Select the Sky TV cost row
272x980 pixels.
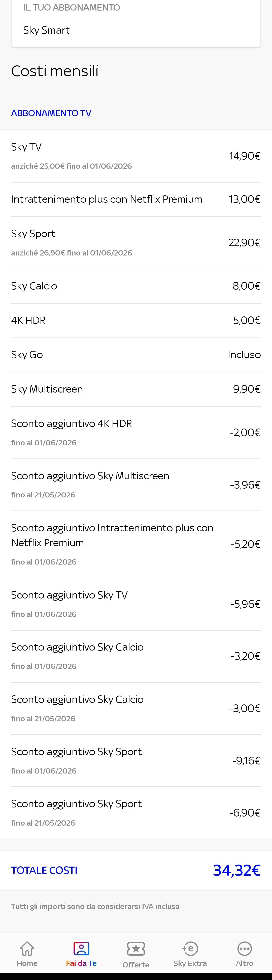coord(136,156)
